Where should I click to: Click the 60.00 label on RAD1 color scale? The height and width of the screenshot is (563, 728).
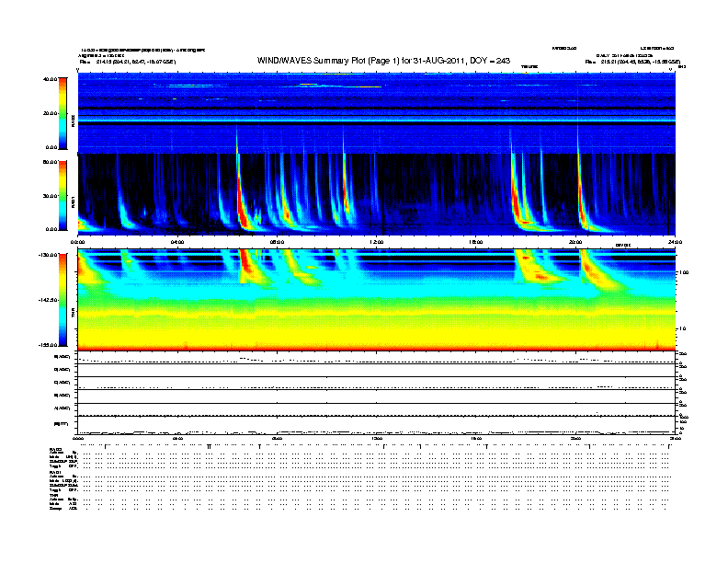[x=50, y=162]
